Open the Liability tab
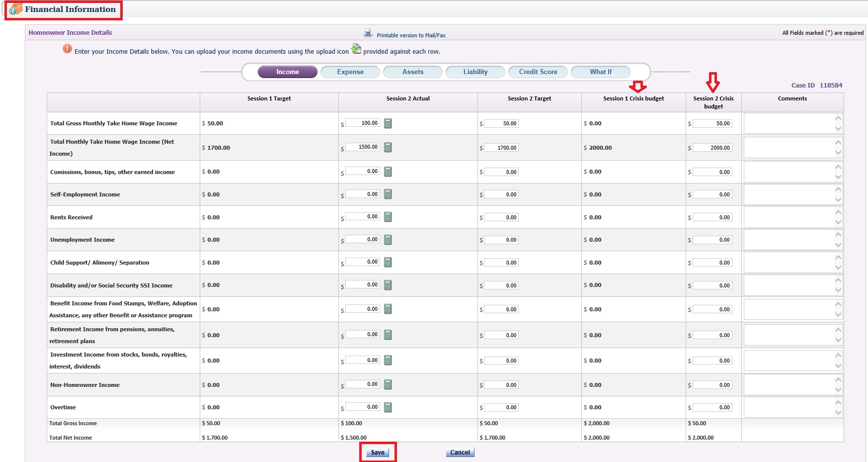The width and height of the screenshot is (868, 462). tap(475, 72)
